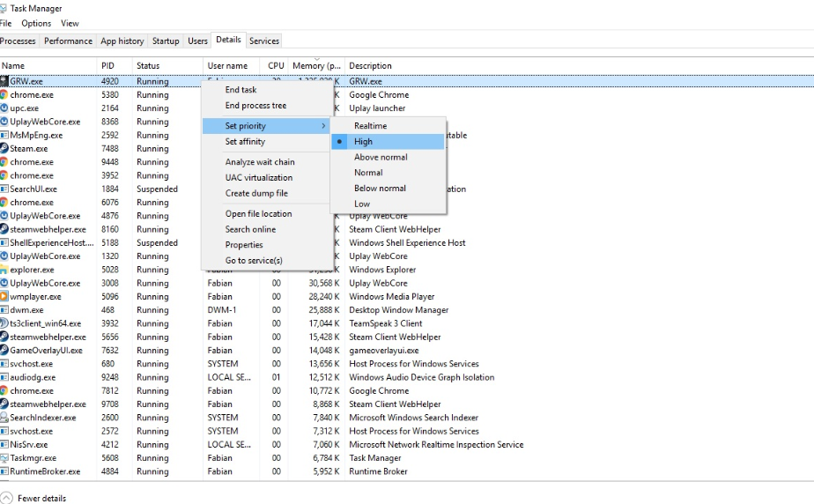Click the explorer.exe folder icon

click(4, 270)
